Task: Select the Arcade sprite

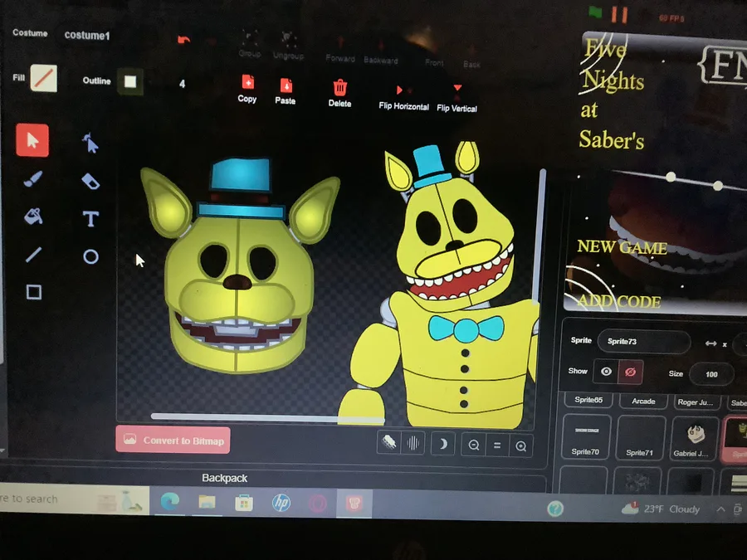Action: tap(643, 402)
